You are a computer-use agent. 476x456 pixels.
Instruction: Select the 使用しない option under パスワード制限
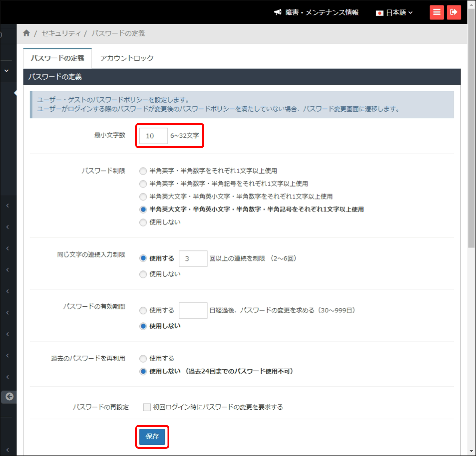pos(143,222)
